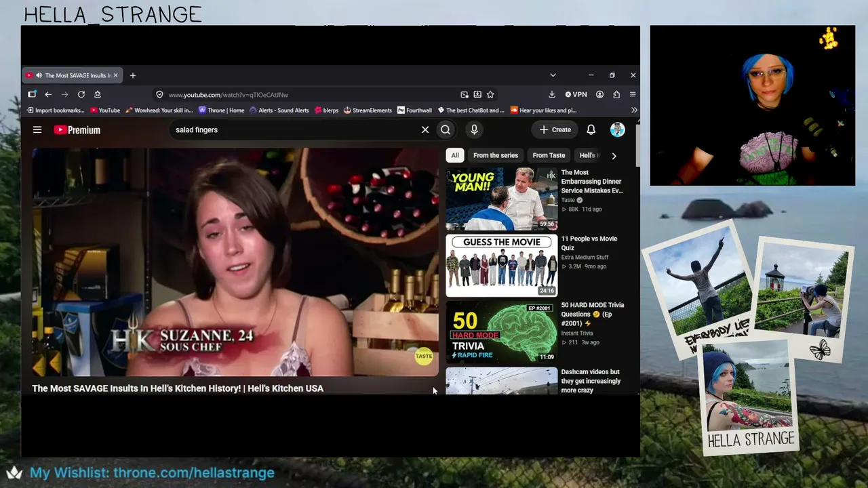Open the Throne | Home bookmark
Screen dimensions: 868x488
(222, 110)
